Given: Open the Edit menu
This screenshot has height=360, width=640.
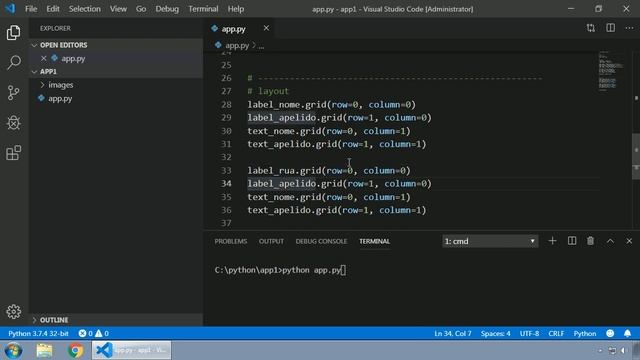Looking at the screenshot, I should (53, 9).
